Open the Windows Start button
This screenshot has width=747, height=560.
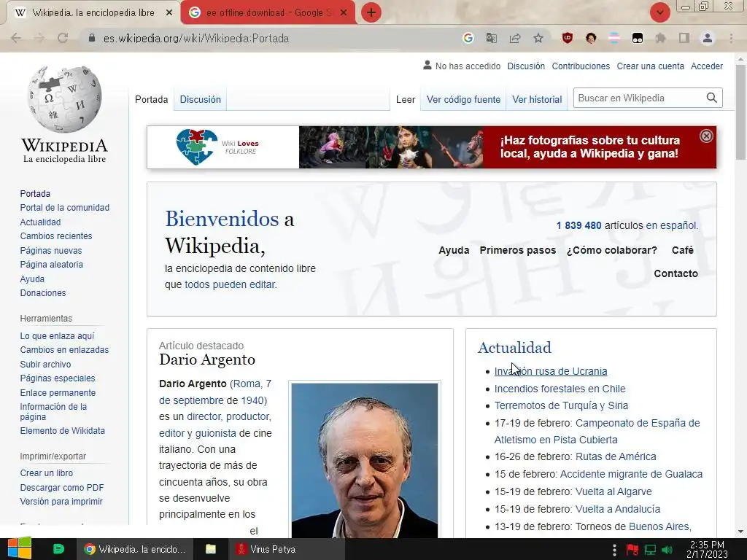pyautogui.click(x=19, y=548)
